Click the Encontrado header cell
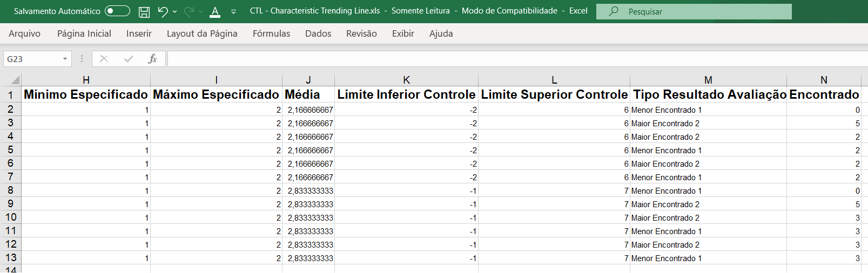 click(x=824, y=94)
